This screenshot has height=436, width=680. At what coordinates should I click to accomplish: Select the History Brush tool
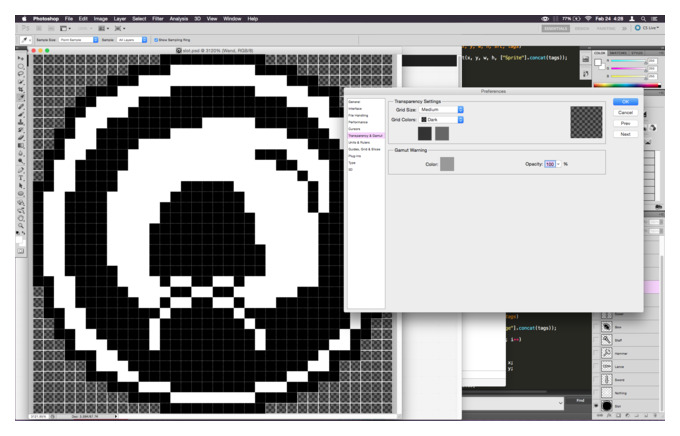click(20, 130)
